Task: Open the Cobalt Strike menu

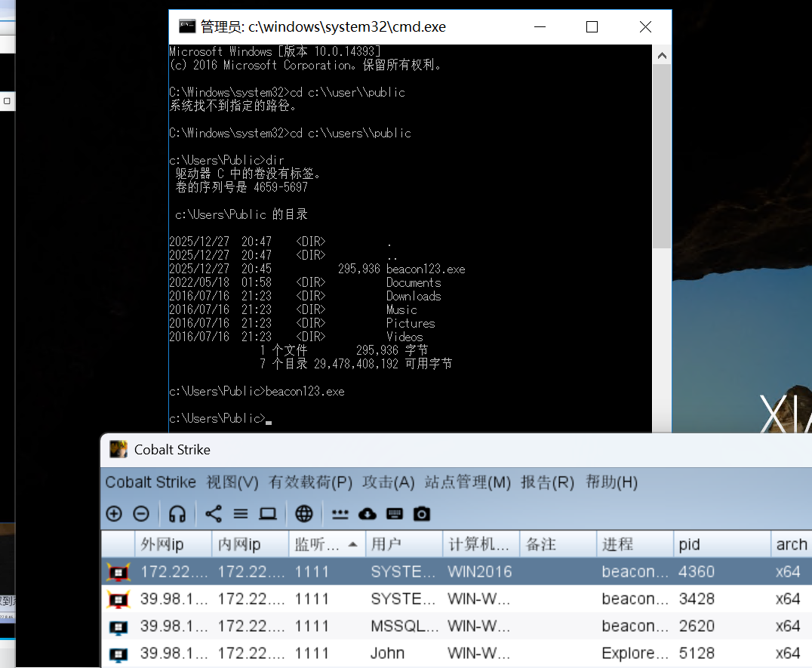Action: [x=151, y=482]
